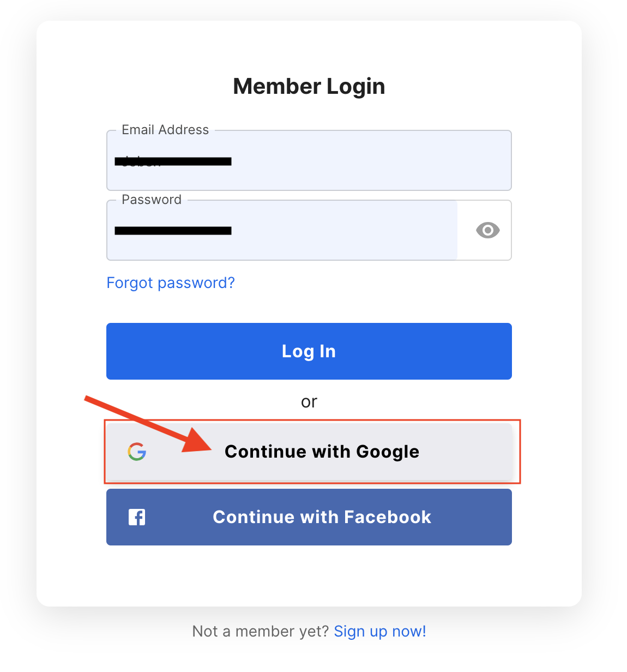The image size is (627, 672).
Task: Click the Google G logo icon
Action: [x=137, y=452]
